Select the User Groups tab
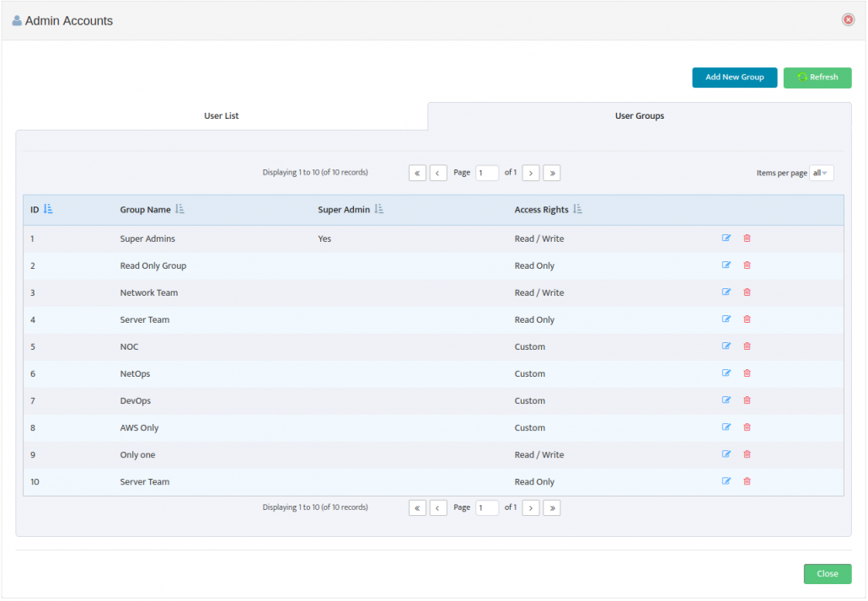 point(639,115)
